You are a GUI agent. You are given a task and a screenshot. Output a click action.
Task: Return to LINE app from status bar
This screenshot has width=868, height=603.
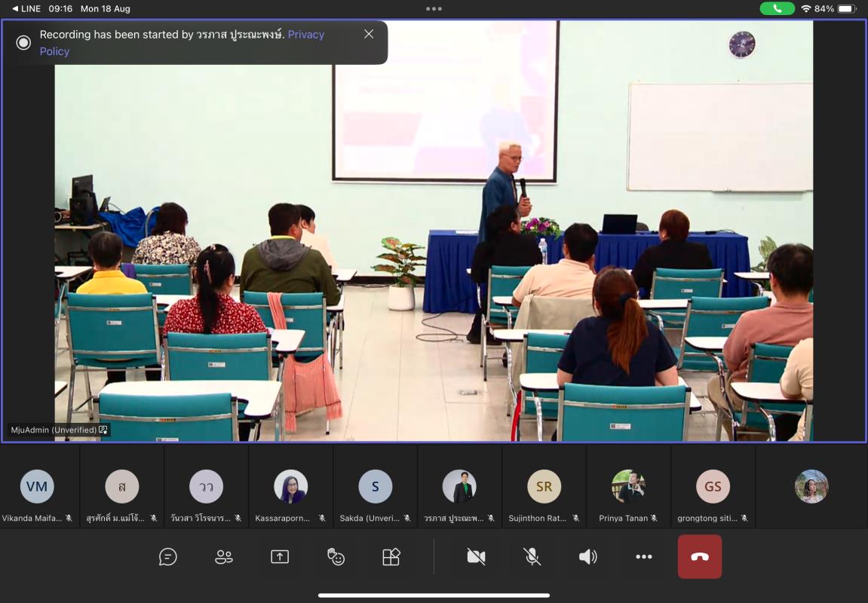point(26,8)
